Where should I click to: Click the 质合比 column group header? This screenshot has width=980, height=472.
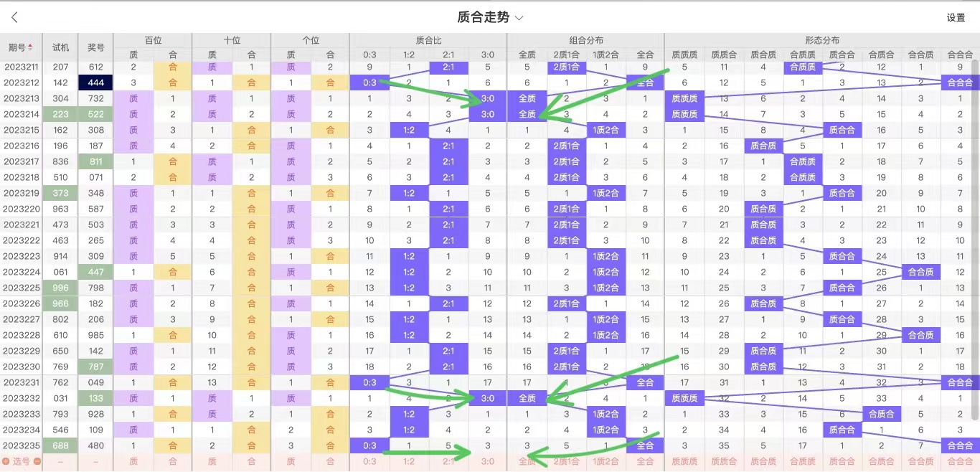428,40
